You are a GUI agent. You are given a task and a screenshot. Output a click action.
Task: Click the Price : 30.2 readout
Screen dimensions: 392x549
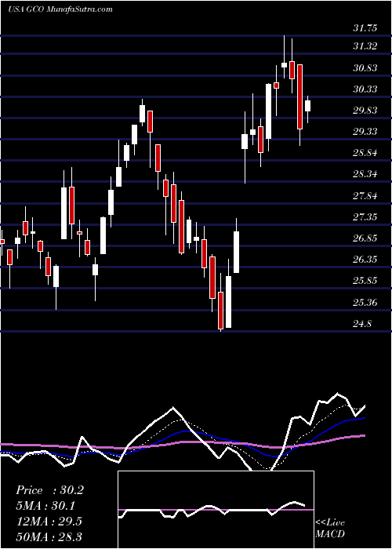click(49, 490)
